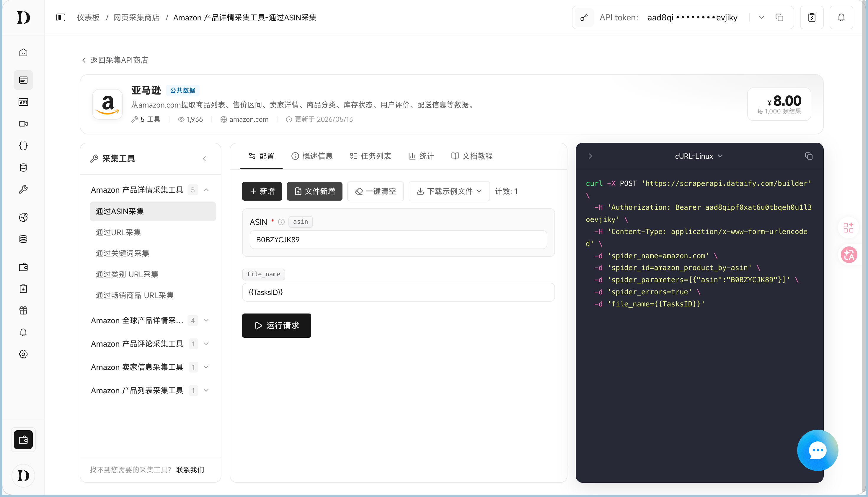
Task: Focus the file_name input field
Action: [398, 292]
